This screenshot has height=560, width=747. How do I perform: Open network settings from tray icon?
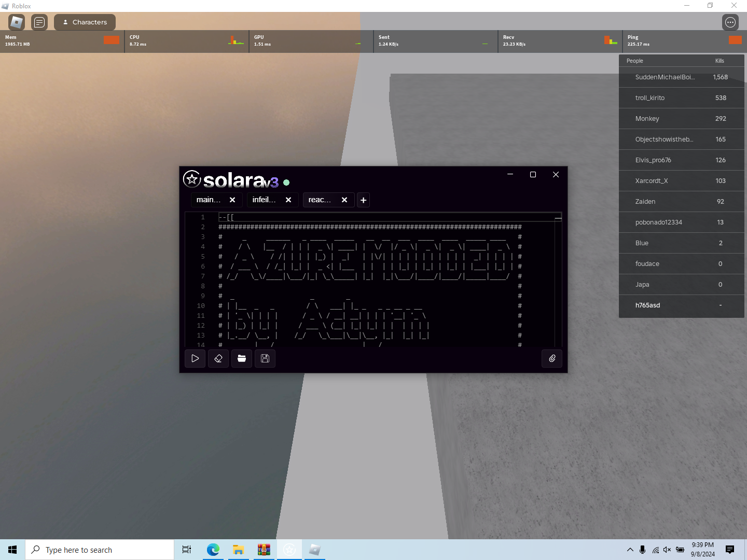[656, 550]
